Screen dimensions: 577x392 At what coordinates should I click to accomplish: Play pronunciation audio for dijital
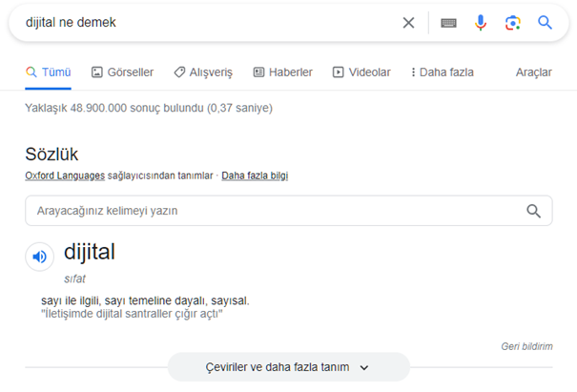tap(39, 257)
